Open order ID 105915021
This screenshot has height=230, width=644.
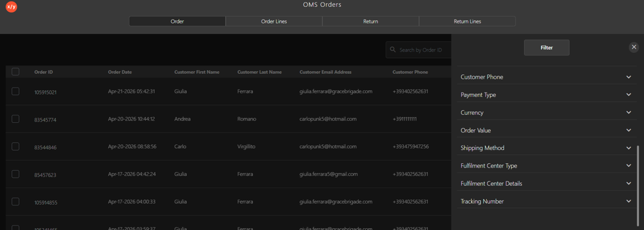pos(45,92)
